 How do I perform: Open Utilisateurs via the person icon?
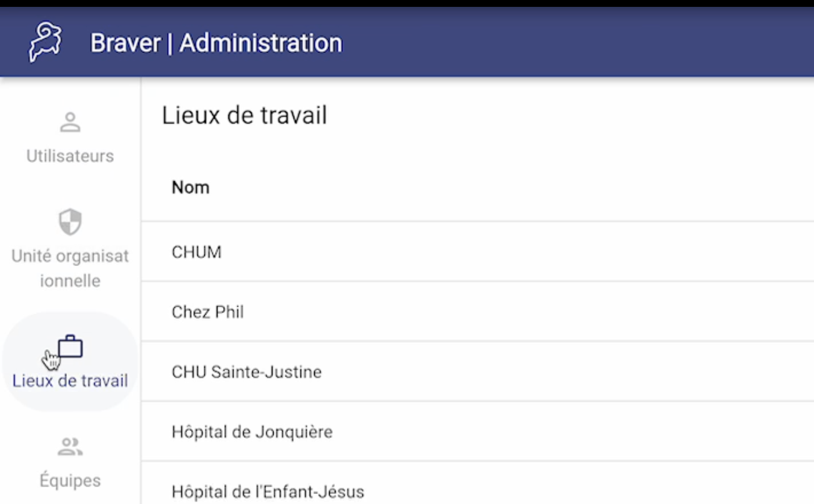click(70, 122)
